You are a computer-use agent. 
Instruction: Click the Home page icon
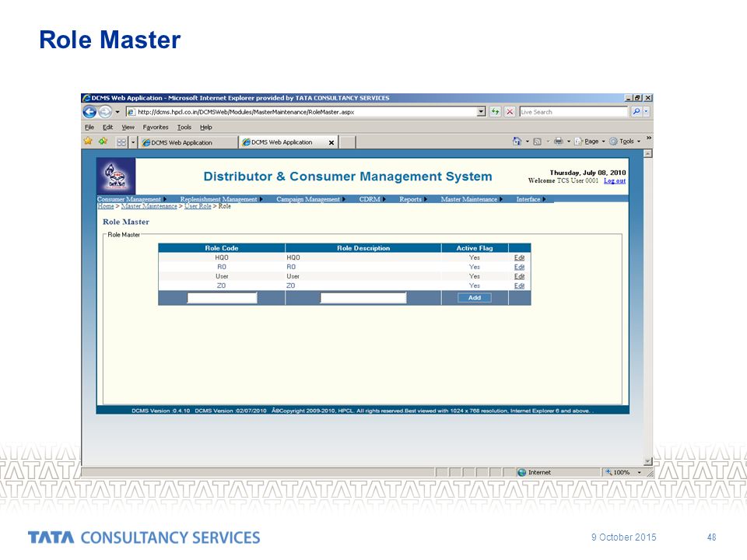(x=517, y=141)
